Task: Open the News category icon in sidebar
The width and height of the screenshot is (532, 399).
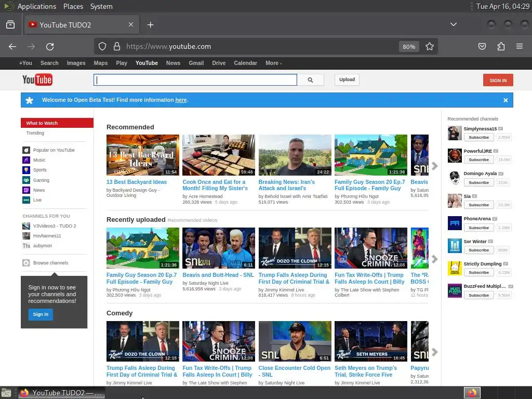Action: coord(26,190)
